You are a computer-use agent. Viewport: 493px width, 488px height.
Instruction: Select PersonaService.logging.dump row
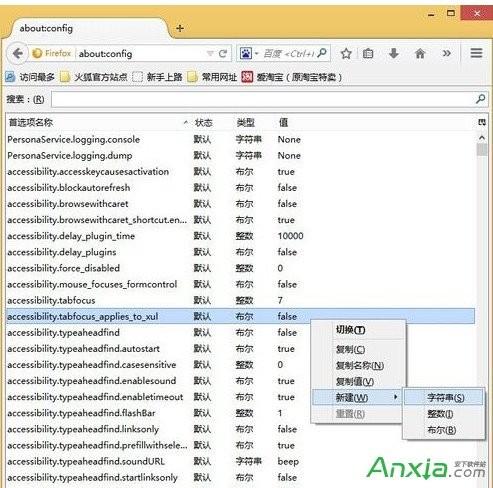(x=240, y=156)
